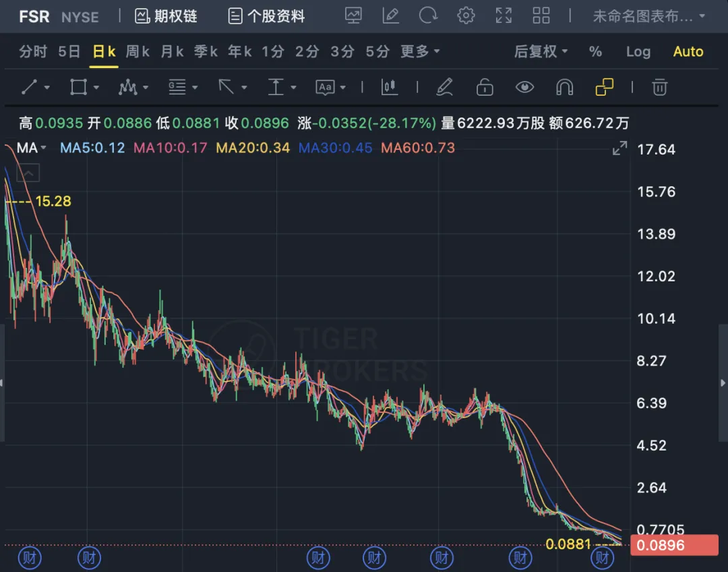Viewport: 728px width, 572px height.
Task: Toggle Log scale for price axis
Action: (638, 52)
